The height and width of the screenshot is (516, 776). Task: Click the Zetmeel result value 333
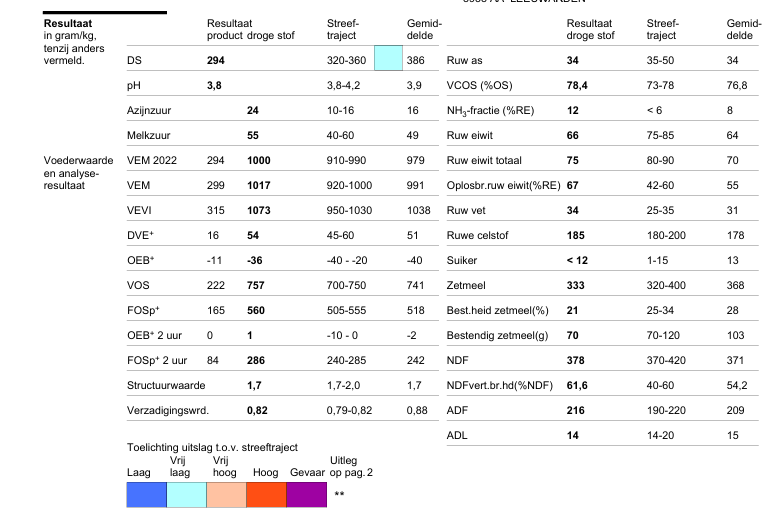point(576,285)
